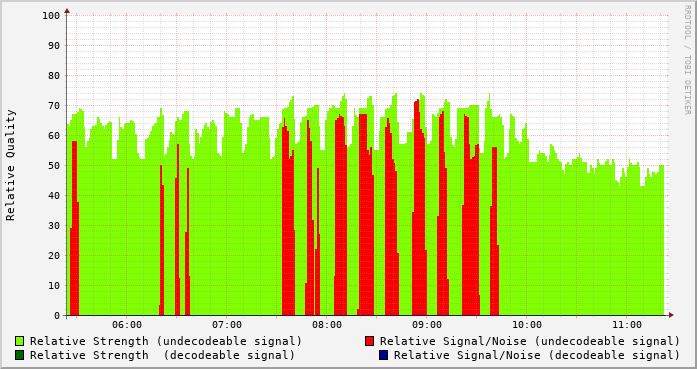Click the 06:00 time axis label

click(127, 325)
